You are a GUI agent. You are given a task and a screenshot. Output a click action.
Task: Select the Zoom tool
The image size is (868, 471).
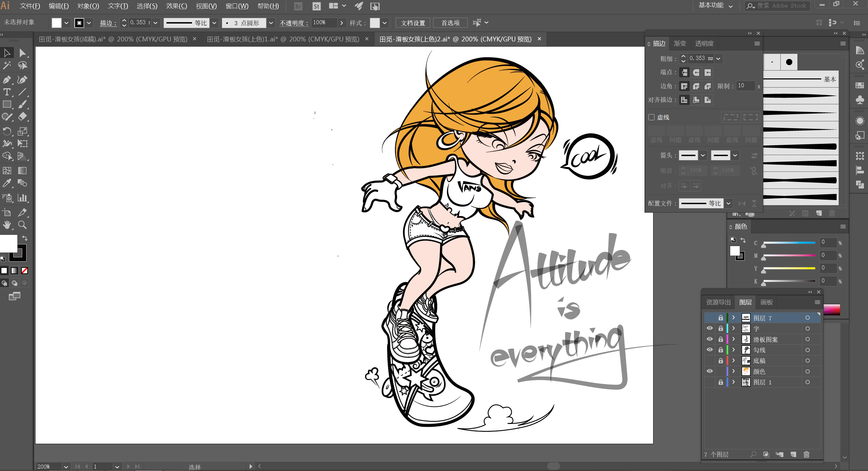coord(22,225)
